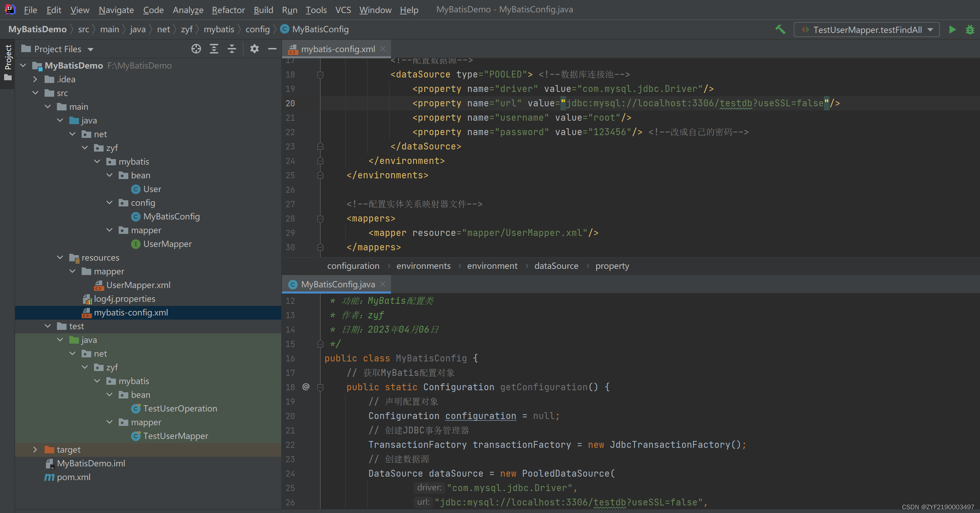Viewport: 980px width, 513px height.
Task: Click mybatis in the navigation bar breadcrumb
Action: [219, 29]
